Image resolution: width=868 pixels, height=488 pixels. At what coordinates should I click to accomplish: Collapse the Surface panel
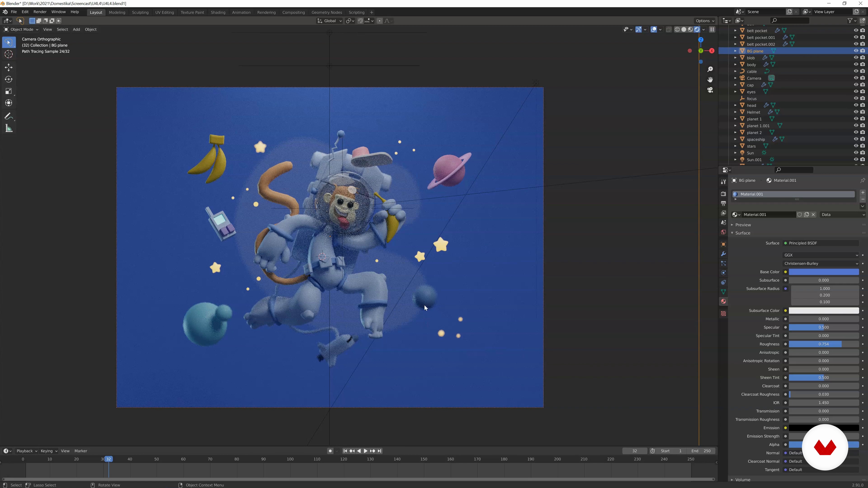[x=743, y=233]
